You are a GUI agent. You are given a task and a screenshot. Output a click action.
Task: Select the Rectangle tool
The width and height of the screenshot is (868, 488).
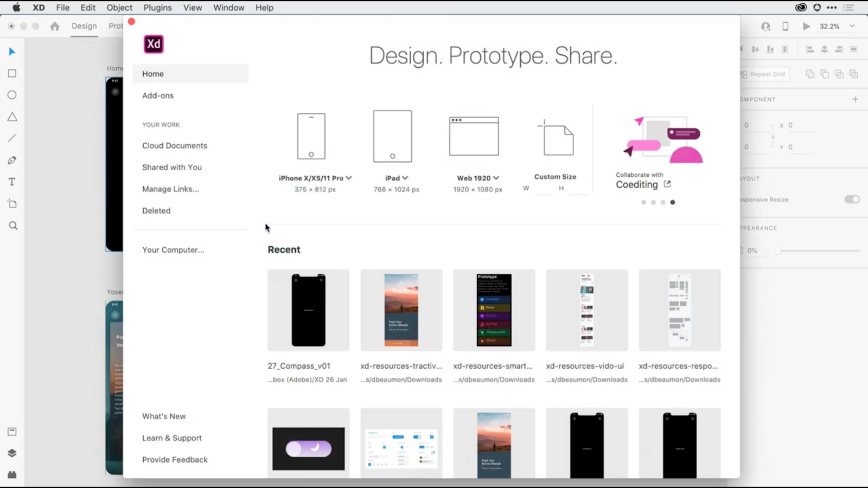point(12,73)
